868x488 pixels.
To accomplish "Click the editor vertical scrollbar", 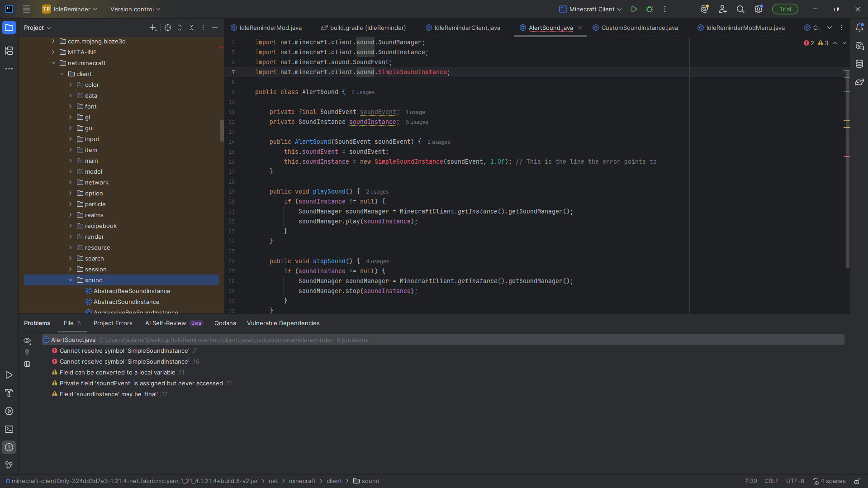I will 847,168.
